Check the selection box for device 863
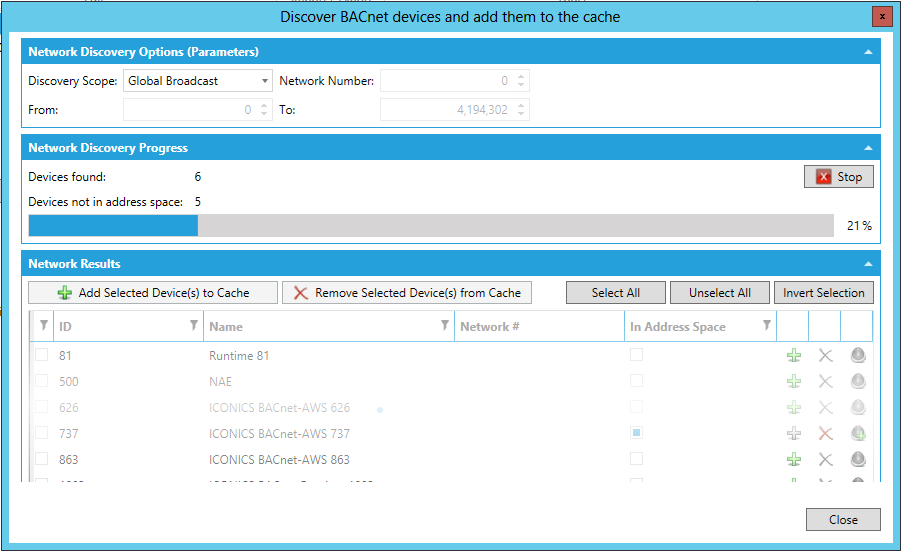 [42, 459]
